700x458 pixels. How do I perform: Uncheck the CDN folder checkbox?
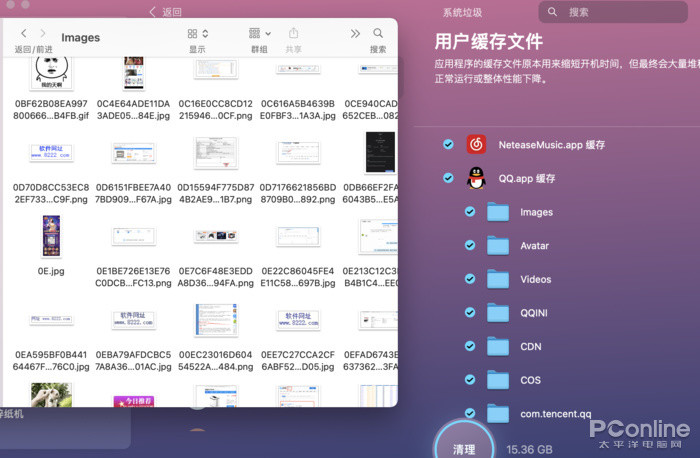470,346
